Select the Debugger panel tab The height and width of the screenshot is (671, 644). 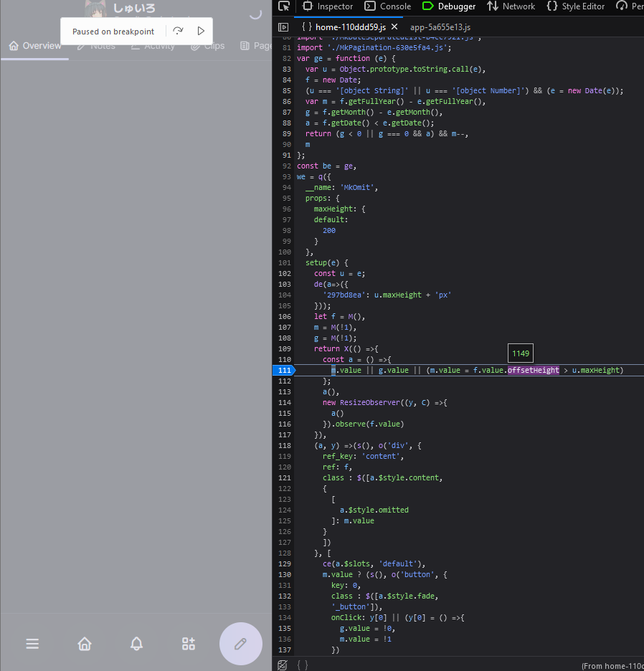point(449,6)
